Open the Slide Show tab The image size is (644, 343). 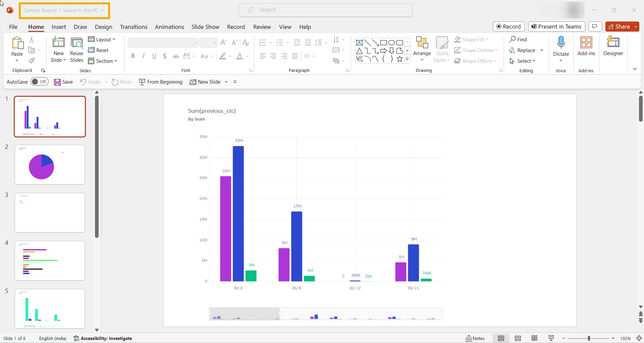point(205,27)
